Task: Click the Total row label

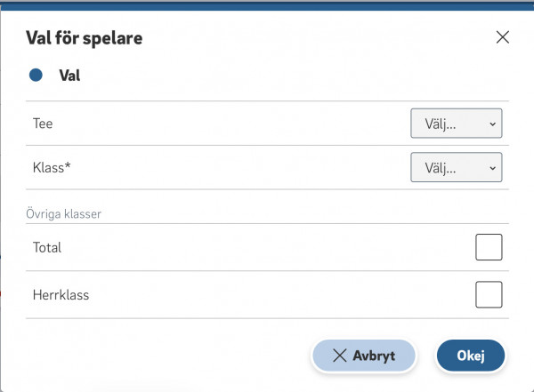Action: (x=47, y=248)
